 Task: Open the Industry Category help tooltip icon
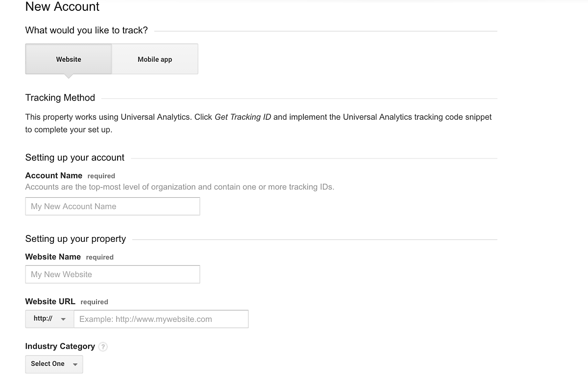[x=102, y=346]
